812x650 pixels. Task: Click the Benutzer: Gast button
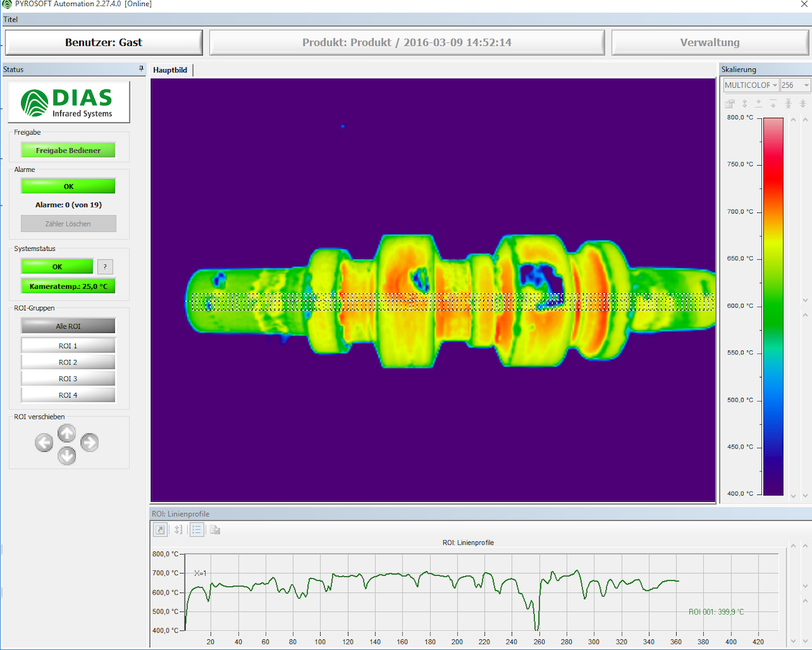(103, 42)
